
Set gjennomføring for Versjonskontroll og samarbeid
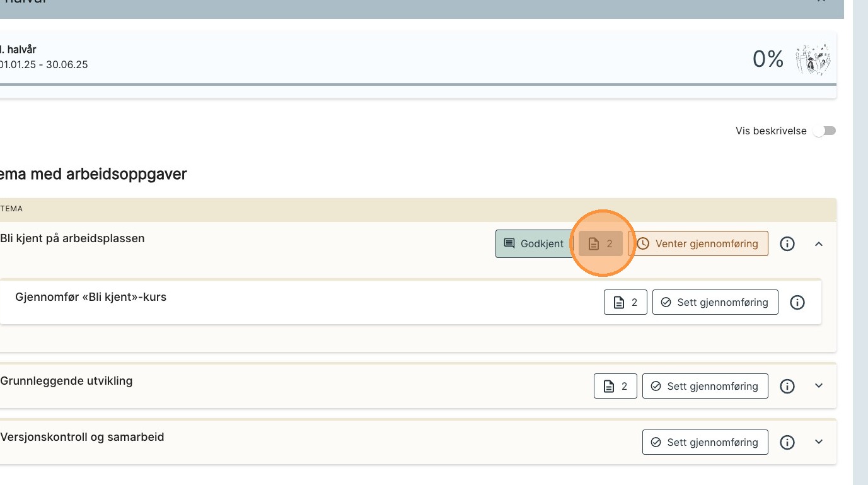(705, 442)
